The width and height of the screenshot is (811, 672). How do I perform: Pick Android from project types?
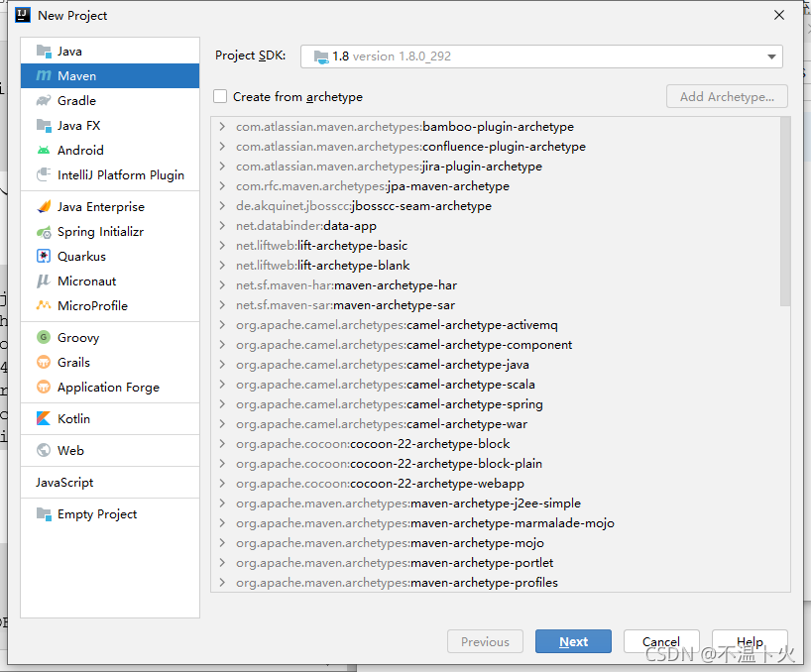(x=110, y=151)
